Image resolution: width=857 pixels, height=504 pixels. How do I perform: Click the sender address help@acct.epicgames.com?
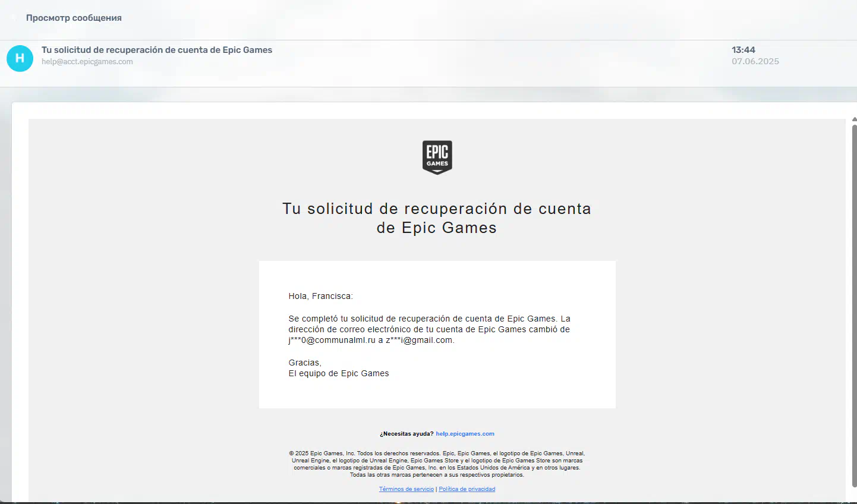click(x=87, y=62)
